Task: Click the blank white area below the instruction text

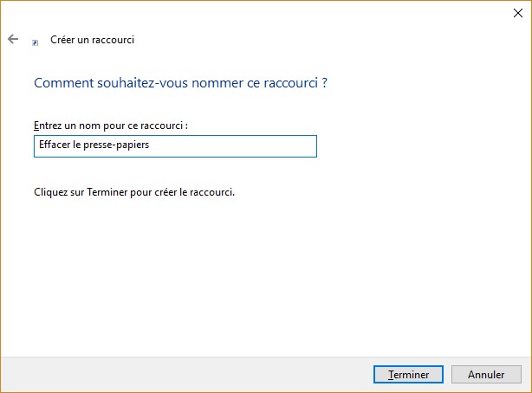Action: tap(260, 277)
